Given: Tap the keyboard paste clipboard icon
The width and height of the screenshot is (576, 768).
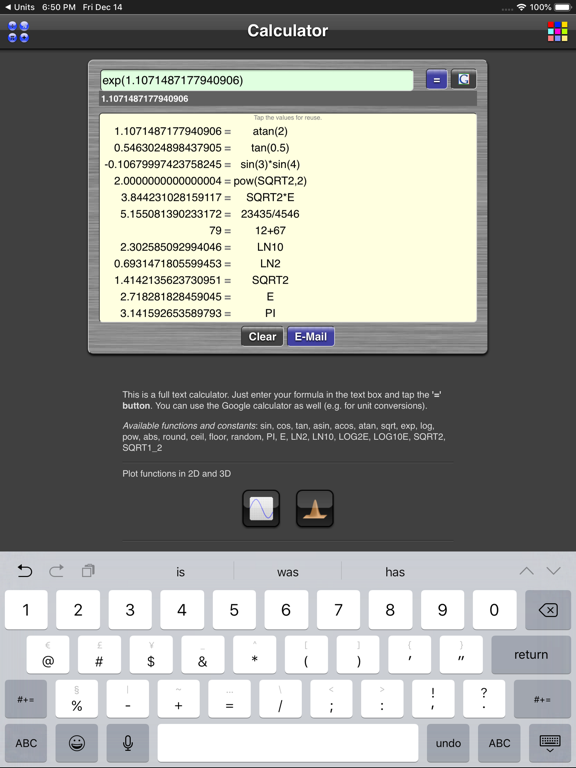Looking at the screenshot, I should tap(88, 571).
